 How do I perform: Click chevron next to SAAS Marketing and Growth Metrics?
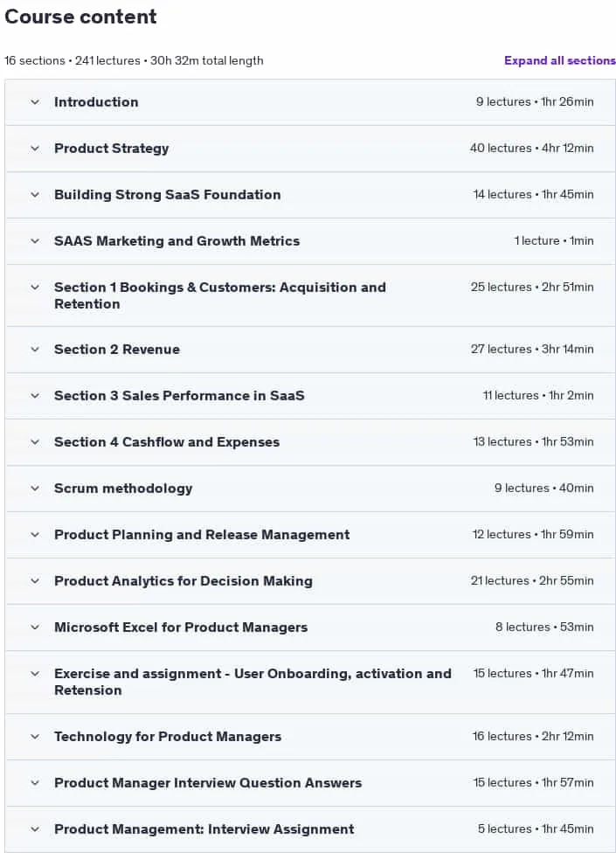coord(35,240)
